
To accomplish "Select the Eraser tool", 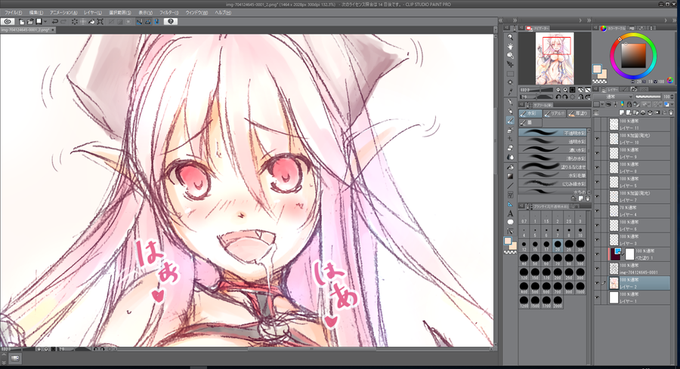I will click(x=510, y=148).
